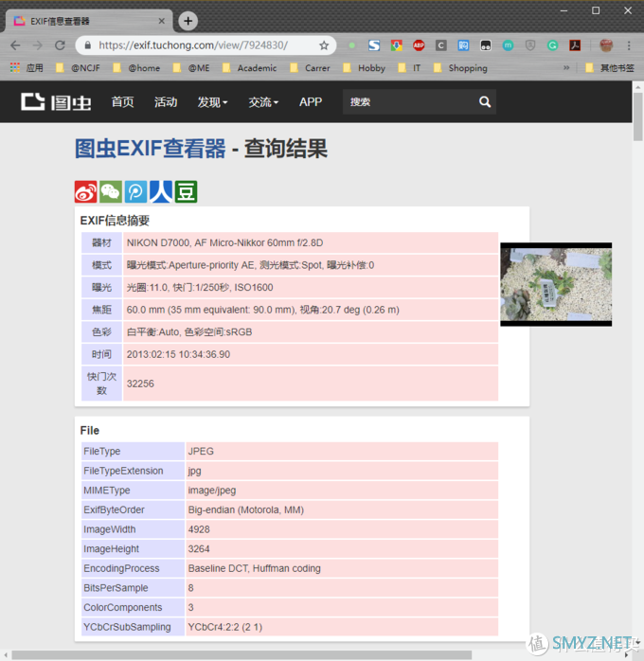Select the shutter count value 32256
Viewport: 644px width, 661px height.
[140, 384]
